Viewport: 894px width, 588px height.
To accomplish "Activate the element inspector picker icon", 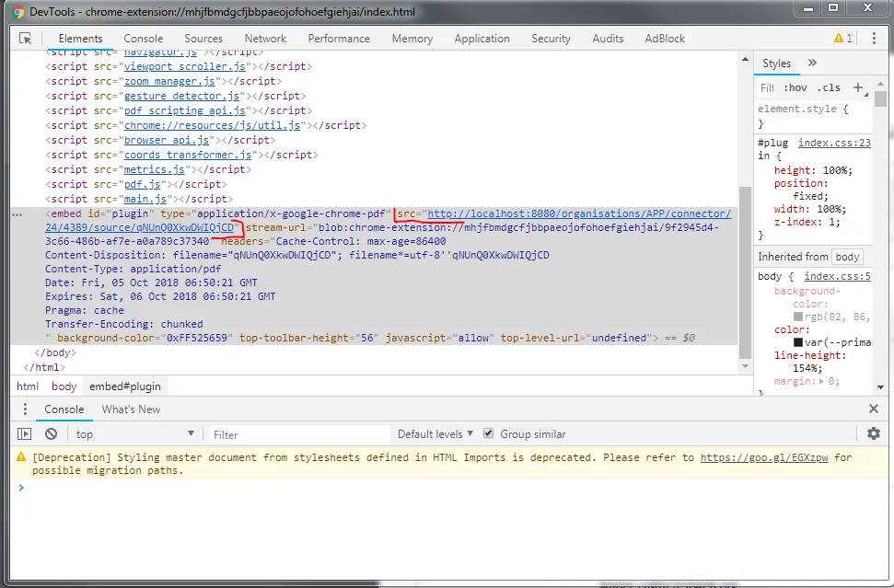I will (25, 38).
